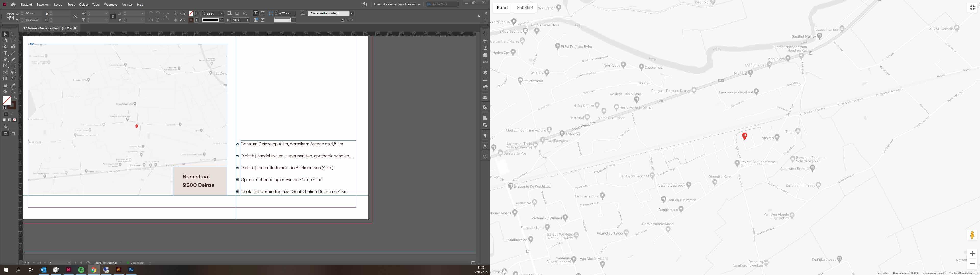Select the Eyedropper tool
The width and height of the screenshot is (980, 275).
[x=13, y=85]
